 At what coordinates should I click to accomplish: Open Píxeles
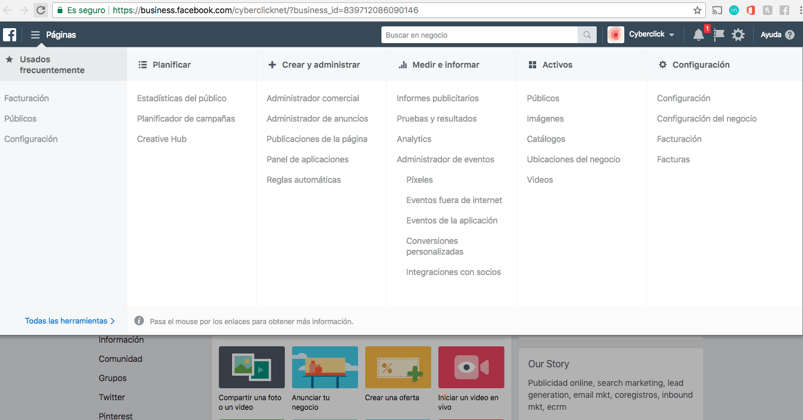pyautogui.click(x=419, y=180)
